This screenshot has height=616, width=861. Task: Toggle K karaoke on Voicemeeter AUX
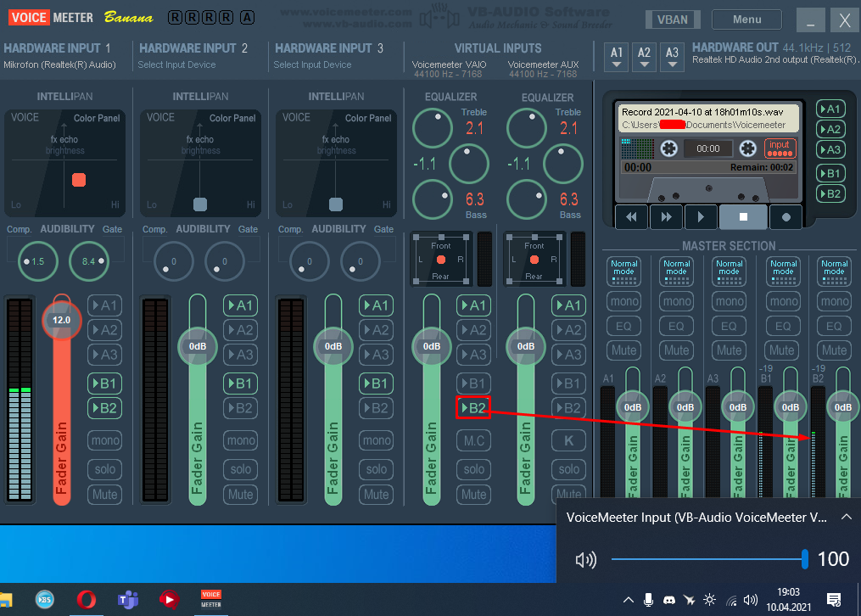tap(568, 440)
